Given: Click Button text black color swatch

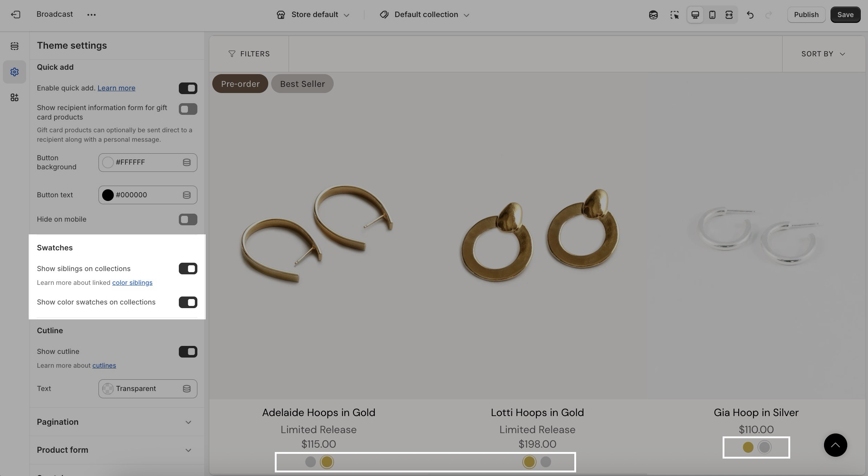Looking at the screenshot, I should tap(108, 195).
